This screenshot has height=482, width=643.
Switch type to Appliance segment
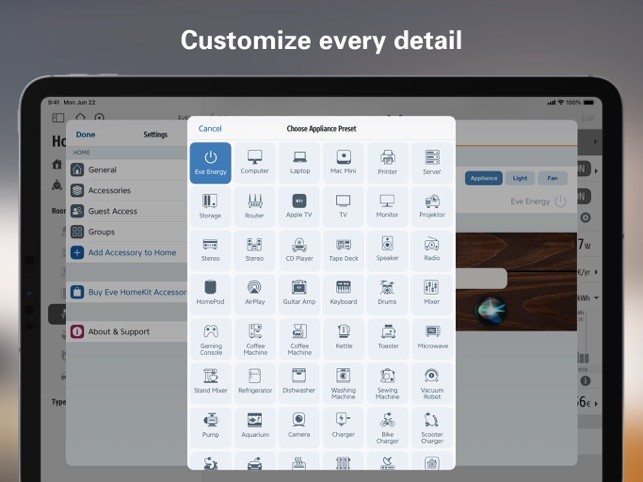coord(483,178)
